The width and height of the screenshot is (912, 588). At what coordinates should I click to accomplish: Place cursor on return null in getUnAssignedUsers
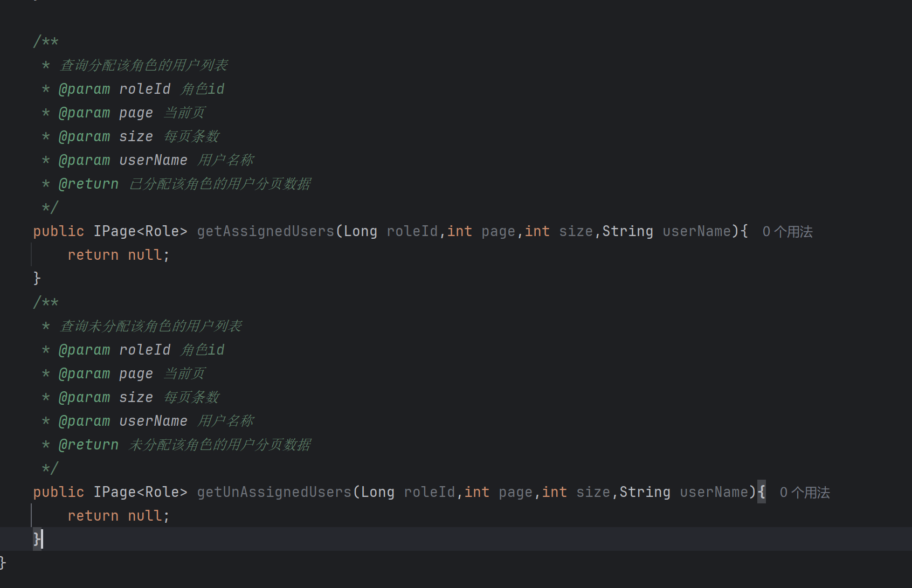(118, 516)
